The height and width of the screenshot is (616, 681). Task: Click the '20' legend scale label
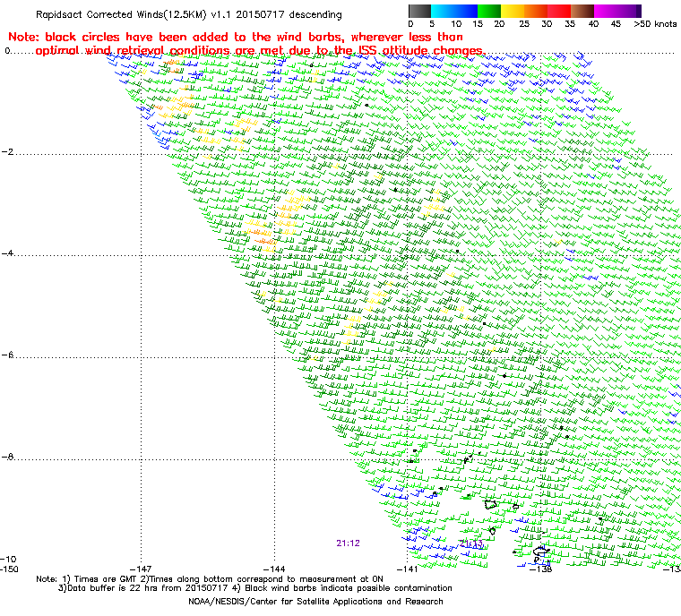pyautogui.click(x=499, y=24)
